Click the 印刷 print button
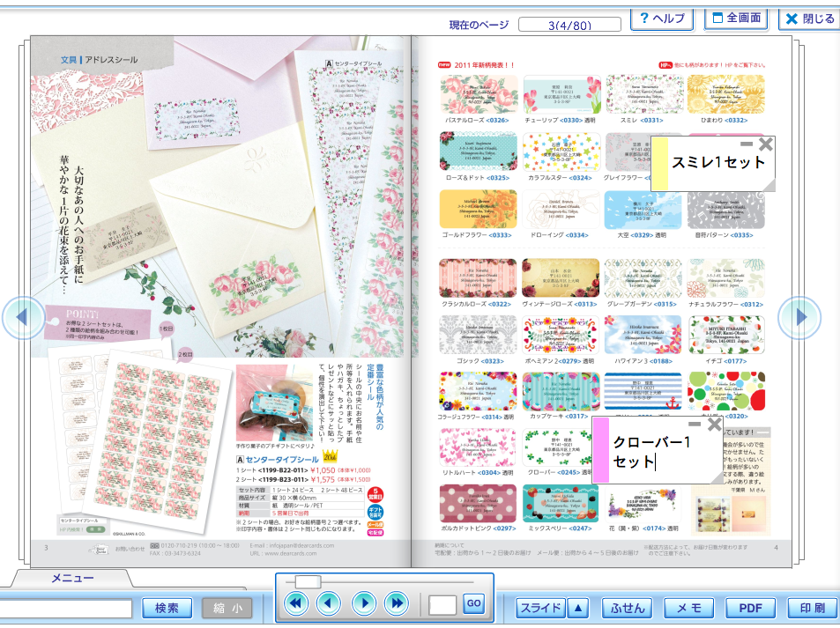The width and height of the screenshot is (840, 628). tap(812, 608)
